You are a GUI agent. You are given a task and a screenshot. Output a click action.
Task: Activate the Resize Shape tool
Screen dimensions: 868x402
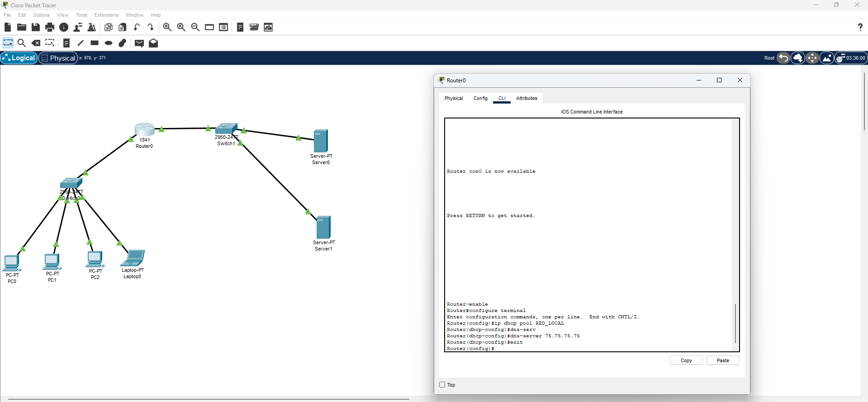[x=50, y=43]
